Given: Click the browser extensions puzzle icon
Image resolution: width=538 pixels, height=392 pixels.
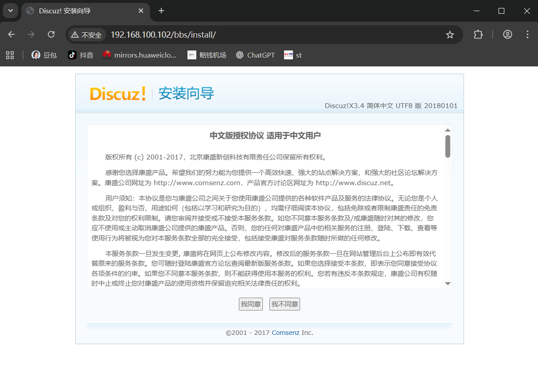Looking at the screenshot, I should [x=478, y=34].
